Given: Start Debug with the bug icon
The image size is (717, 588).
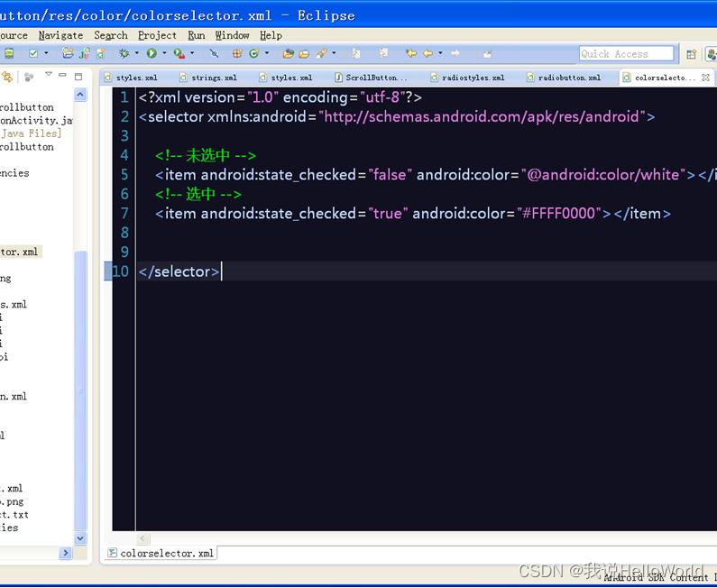Looking at the screenshot, I should 124,53.
